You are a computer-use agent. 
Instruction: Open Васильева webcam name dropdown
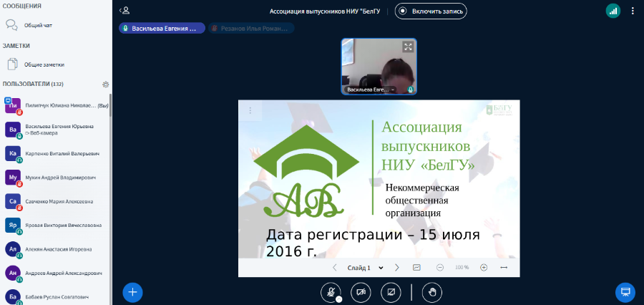pos(371,89)
